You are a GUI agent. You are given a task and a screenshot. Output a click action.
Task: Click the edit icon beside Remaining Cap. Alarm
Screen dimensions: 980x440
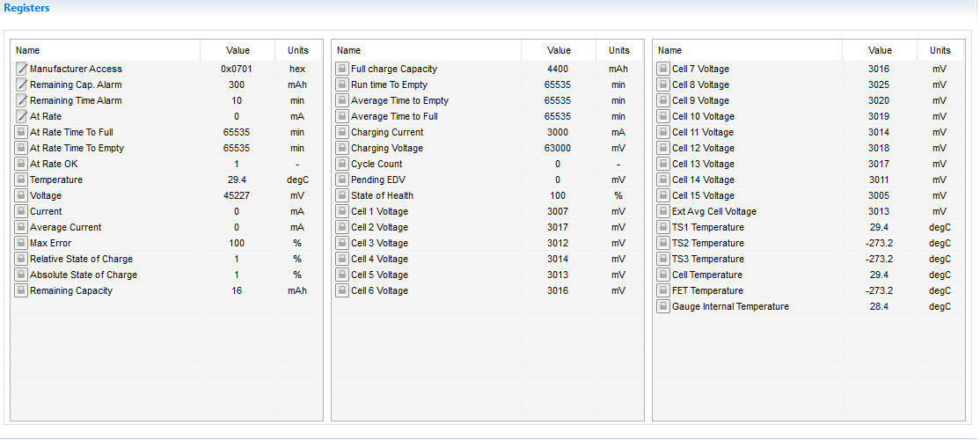coord(21,85)
